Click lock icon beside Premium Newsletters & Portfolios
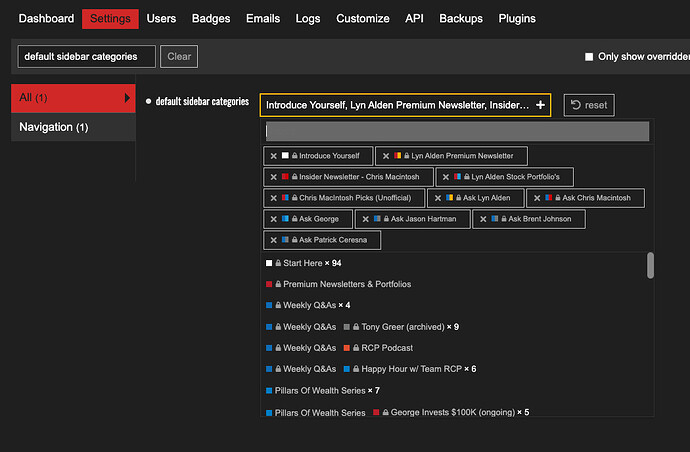The image size is (690, 452). (278, 284)
